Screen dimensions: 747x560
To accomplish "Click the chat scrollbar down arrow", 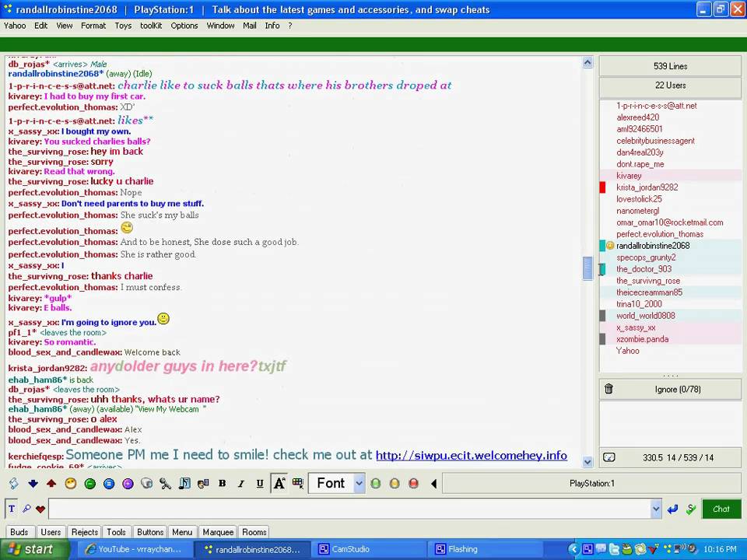I will coord(587,461).
